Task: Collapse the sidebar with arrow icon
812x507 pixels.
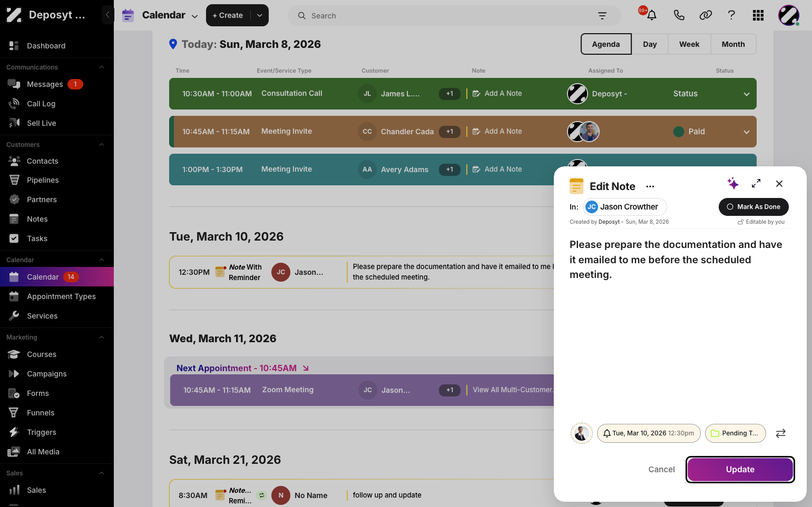Action: tap(107, 15)
